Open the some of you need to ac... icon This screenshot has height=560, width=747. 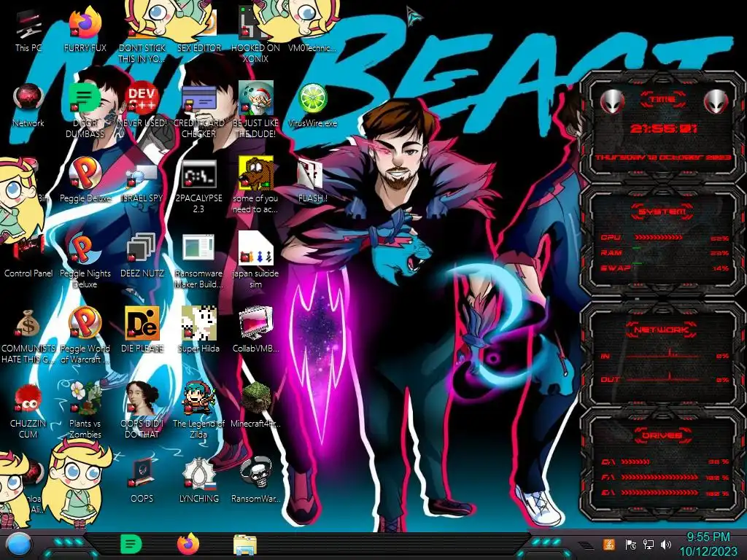(x=255, y=186)
